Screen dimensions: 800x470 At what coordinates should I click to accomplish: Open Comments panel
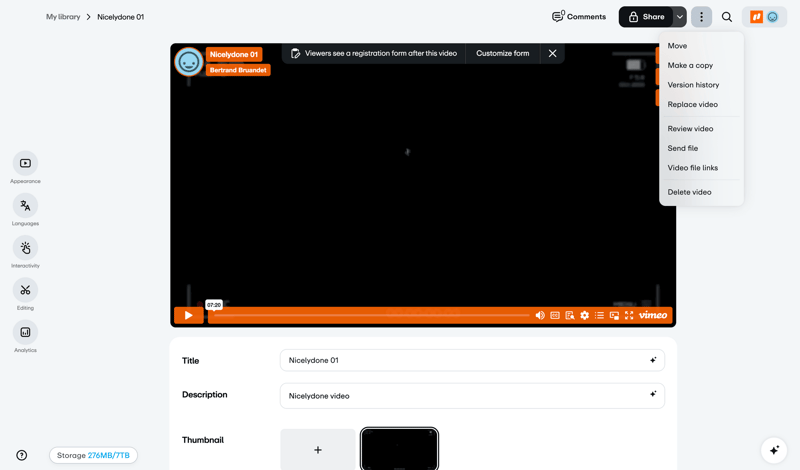579,16
